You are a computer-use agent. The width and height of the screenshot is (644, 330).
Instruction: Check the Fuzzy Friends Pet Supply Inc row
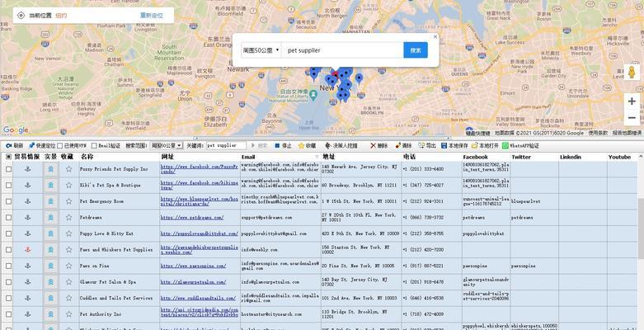(8, 169)
